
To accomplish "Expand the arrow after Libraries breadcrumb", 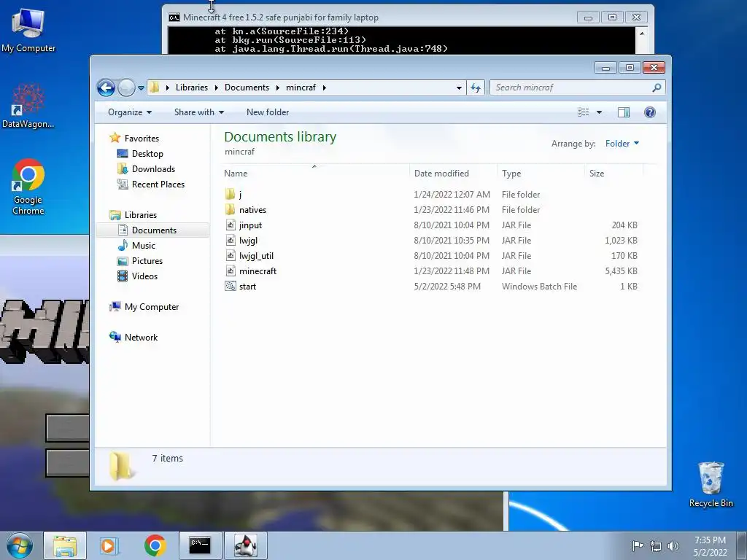I will pos(216,87).
